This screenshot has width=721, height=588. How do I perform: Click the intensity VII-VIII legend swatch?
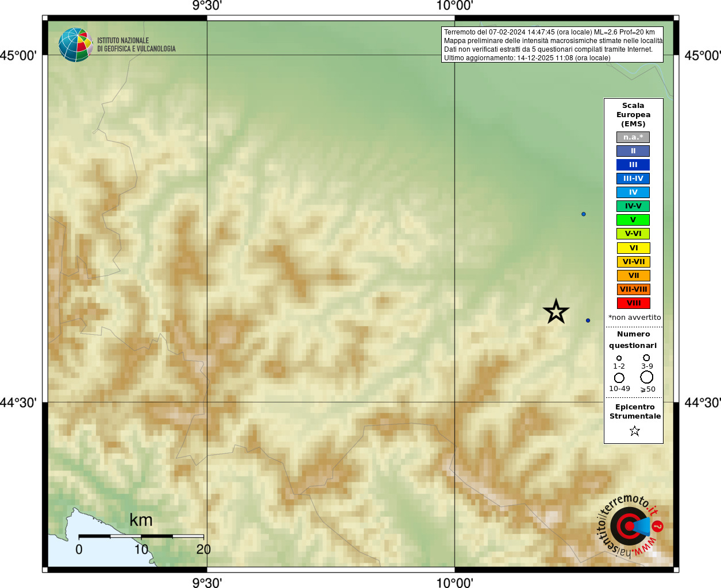pyautogui.click(x=634, y=289)
